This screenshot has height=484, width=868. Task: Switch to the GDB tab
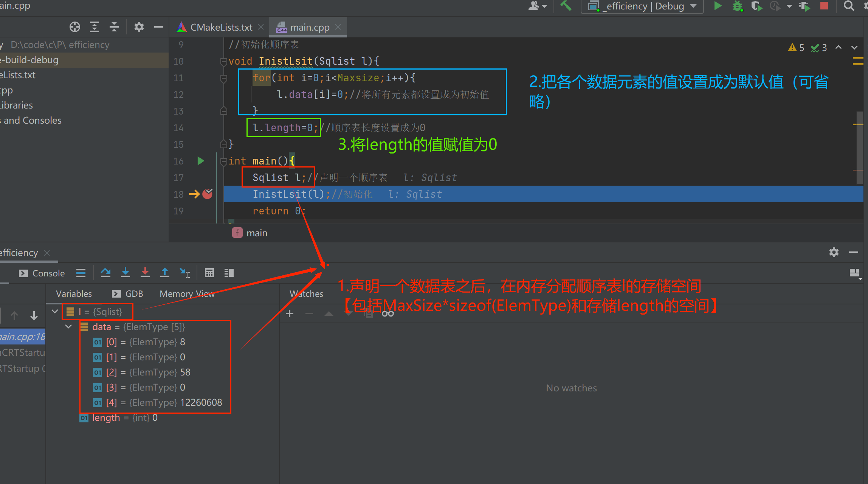point(128,294)
